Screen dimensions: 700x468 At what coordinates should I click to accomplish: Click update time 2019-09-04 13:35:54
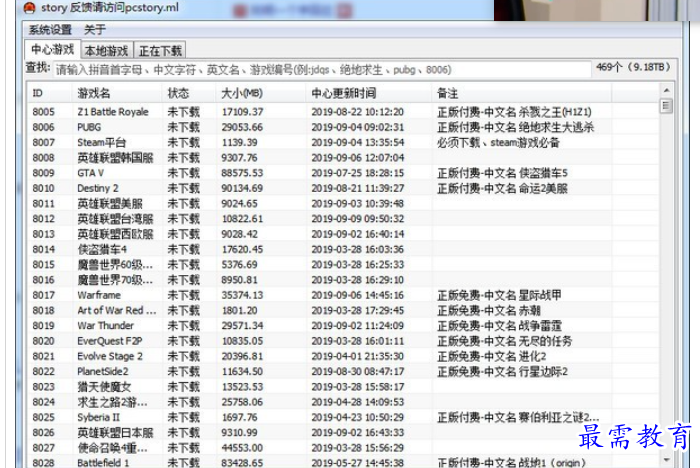[x=358, y=142]
